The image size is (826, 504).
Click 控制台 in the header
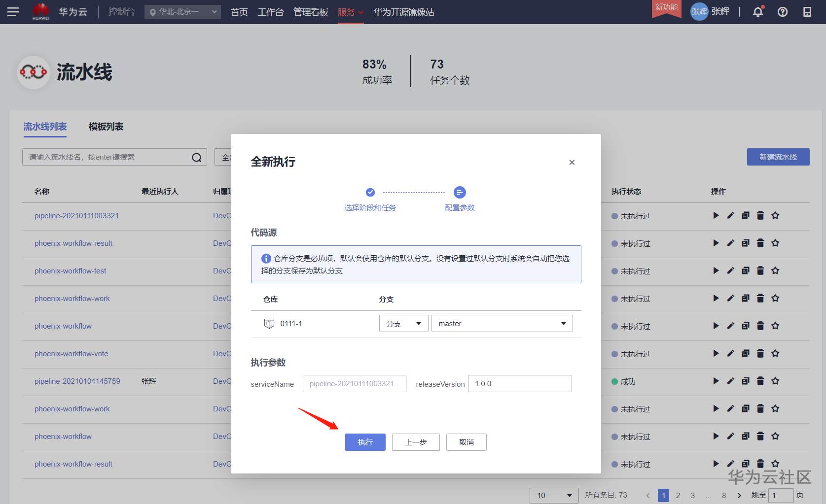click(121, 12)
